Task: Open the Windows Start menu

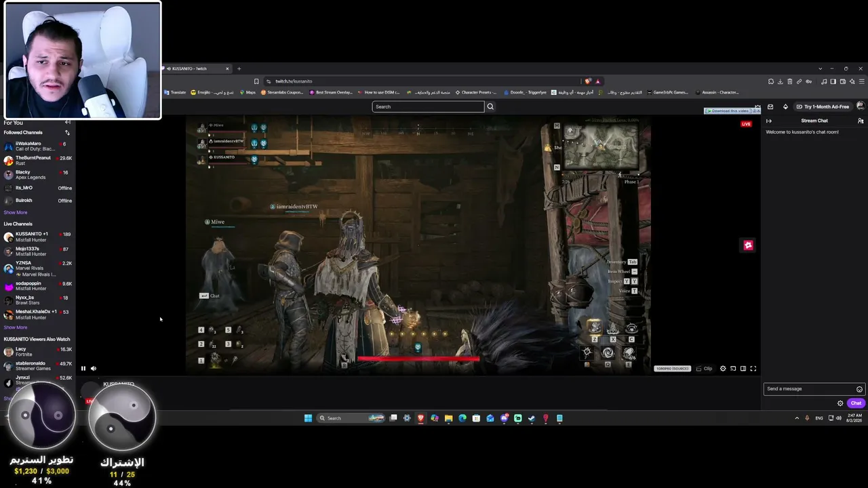Action: click(x=308, y=418)
